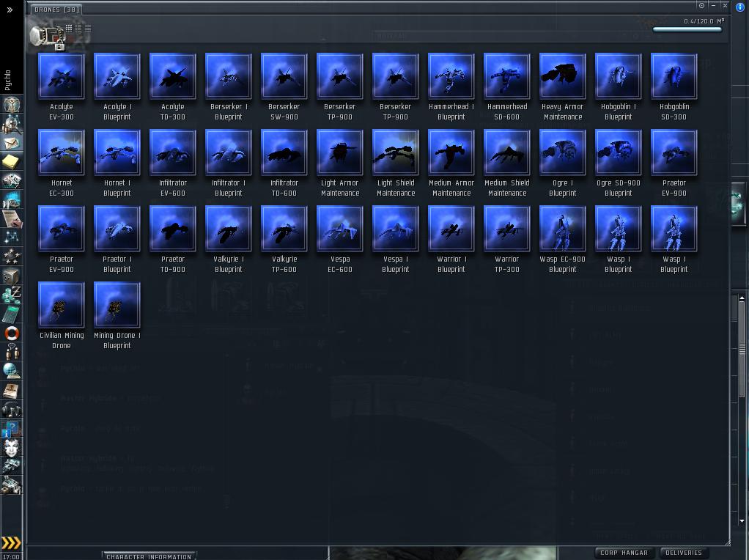749x560 pixels.
Task: Open the question mark info icon
Action: 12,429
